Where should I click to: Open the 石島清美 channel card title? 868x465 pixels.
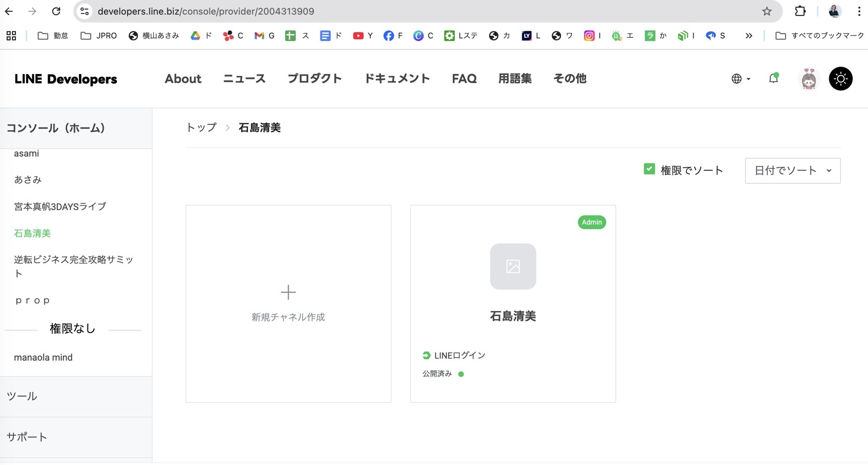tap(513, 316)
